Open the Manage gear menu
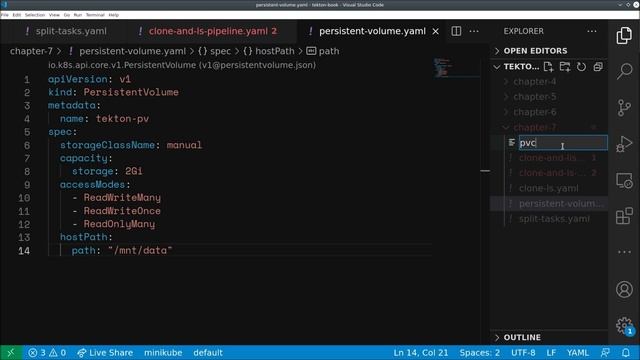This screenshot has width=640, height=360. [624, 325]
